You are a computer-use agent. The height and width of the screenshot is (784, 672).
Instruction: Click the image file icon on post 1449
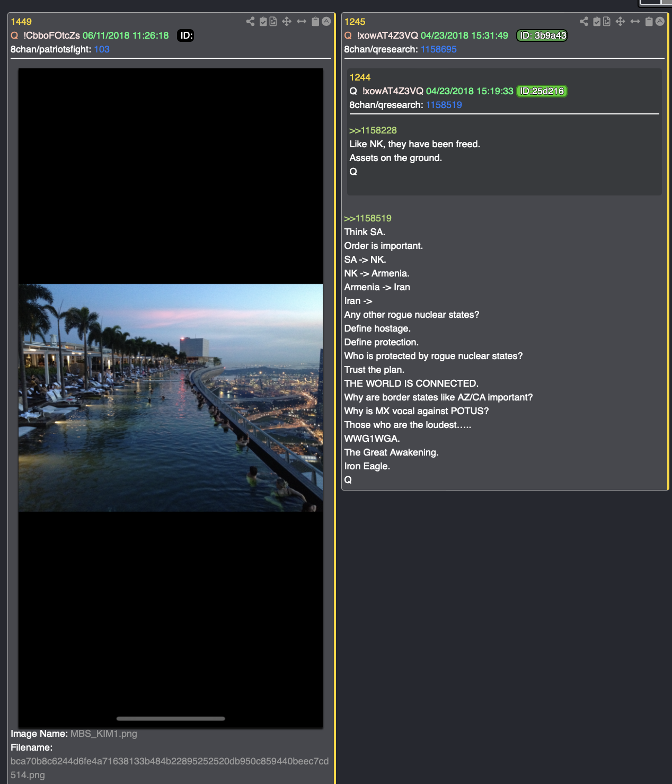coord(273,21)
